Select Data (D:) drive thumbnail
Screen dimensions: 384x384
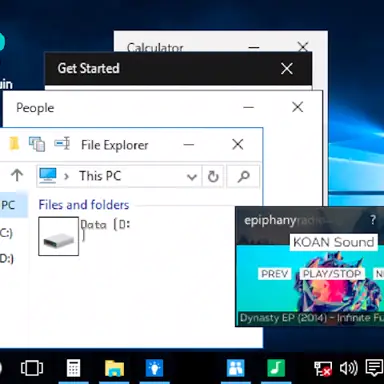(59, 236)
